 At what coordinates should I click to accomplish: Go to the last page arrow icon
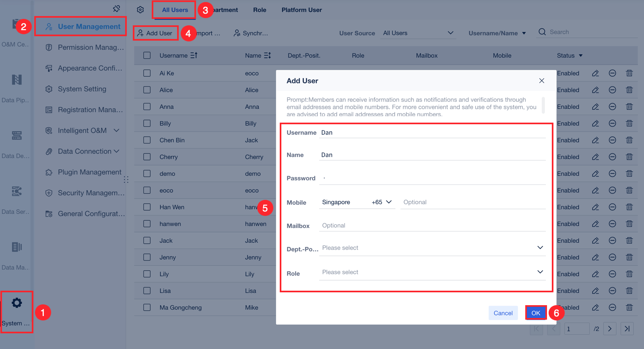[627, 328]
